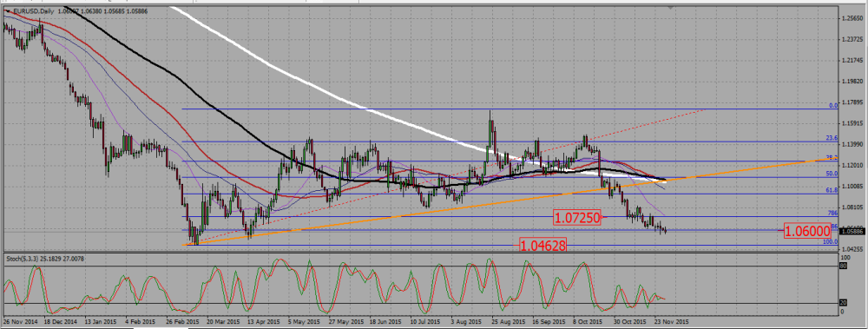The width and height of the screenshot is (868, 329).
Task: Click the 1.21745 price scale value
Action: click(852, 61)
